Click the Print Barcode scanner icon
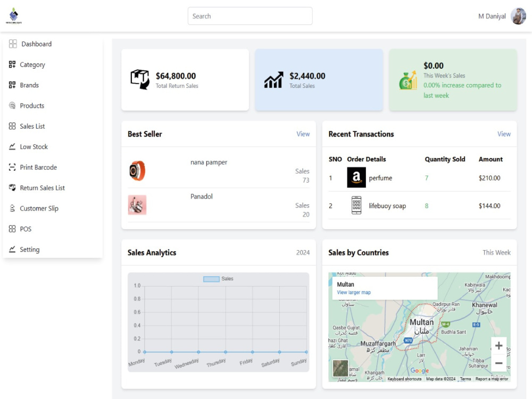 tap(12, 167)
